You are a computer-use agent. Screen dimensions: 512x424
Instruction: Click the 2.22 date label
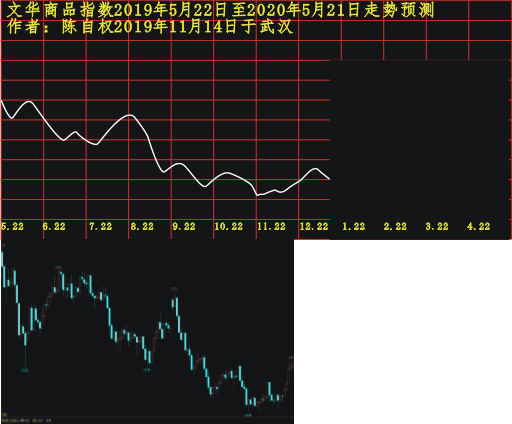395,226
